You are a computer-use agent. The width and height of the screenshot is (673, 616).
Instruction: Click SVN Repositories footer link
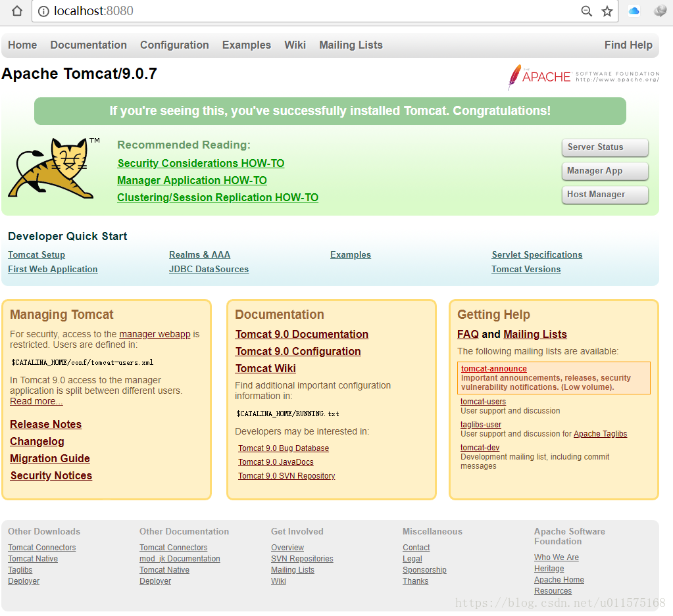click(x=302, y=559)
